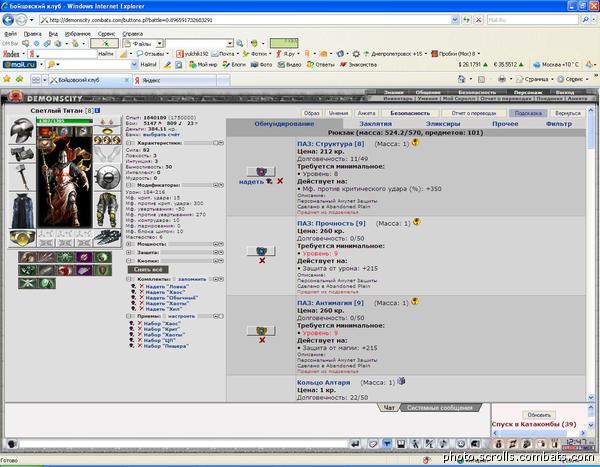
Task: Click the green orb skill icon in third row
Action: click(x=46, y=283)
